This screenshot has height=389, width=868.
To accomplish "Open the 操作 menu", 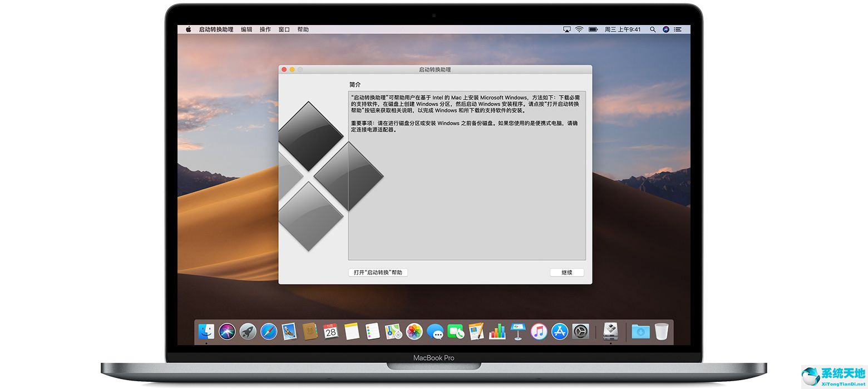I will [x=265, y=29].
